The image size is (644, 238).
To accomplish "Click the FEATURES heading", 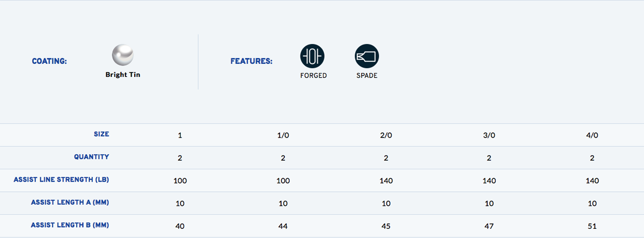I will coord(252,61).
